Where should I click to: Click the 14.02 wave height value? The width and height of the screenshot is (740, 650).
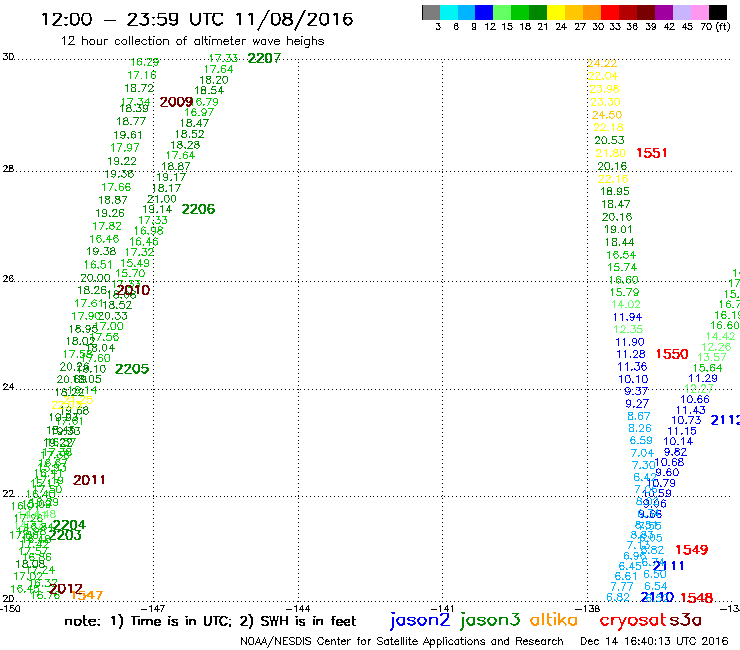[x=626, y=305]
